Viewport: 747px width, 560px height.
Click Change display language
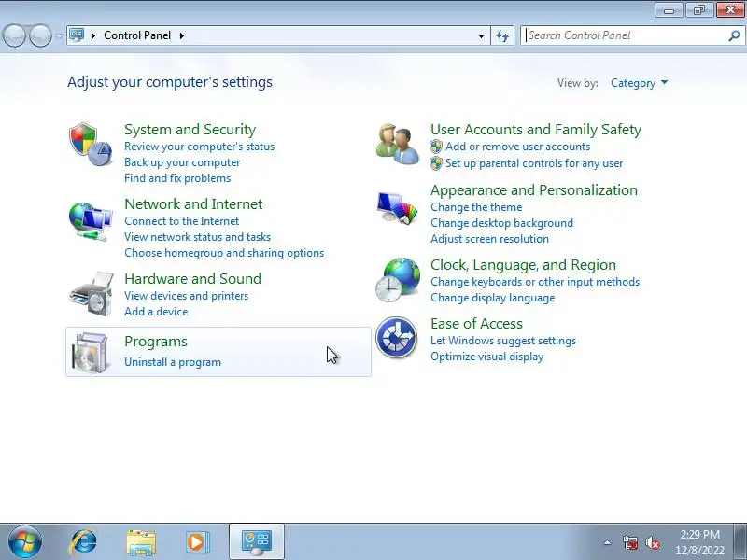pos(493,298)
